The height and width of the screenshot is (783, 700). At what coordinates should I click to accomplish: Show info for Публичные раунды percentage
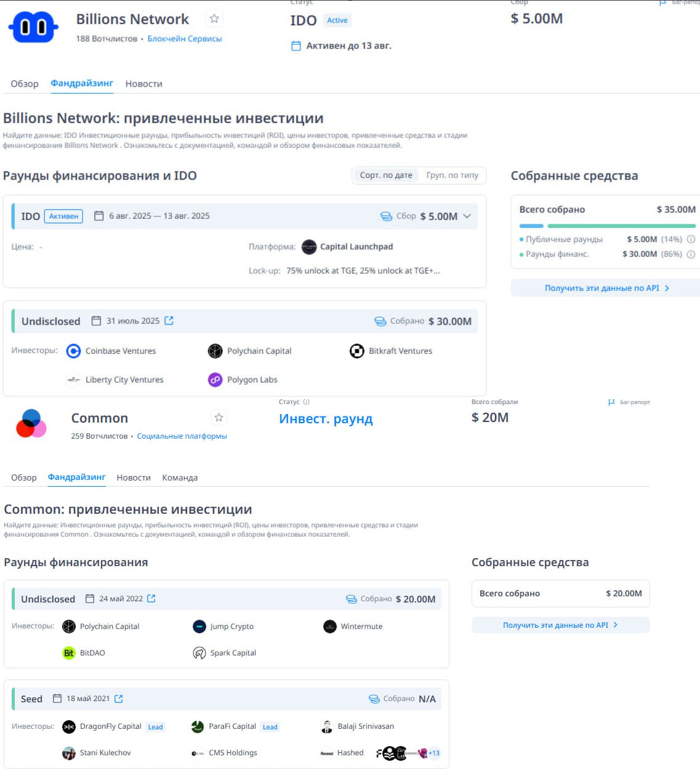tap(691, 239)
